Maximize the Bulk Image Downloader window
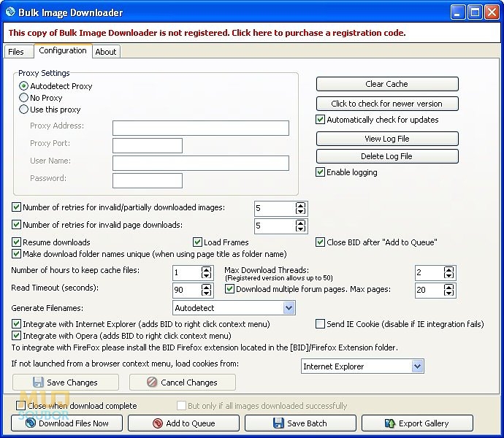The image size is (504, 438). click(x=475, y=12)
